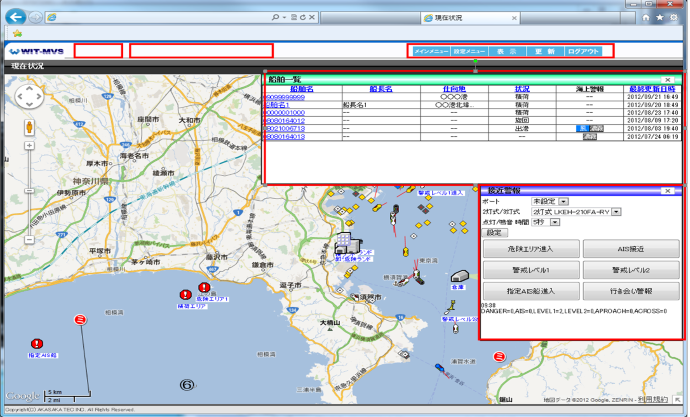Select the 現在状況 browser tab
The width and height of the screenshot is (690, 417).
tap(470, 18)
